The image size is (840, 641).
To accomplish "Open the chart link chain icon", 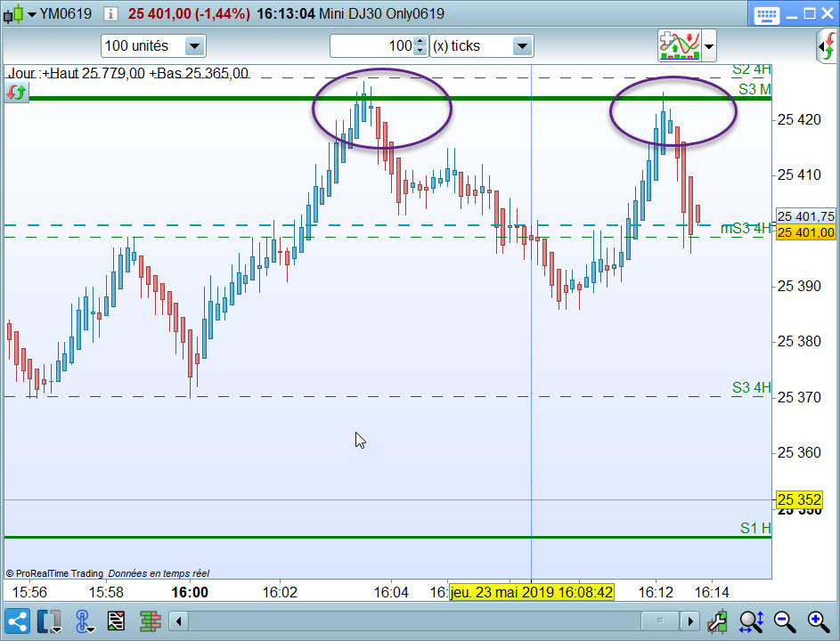I will pos(84,621).
